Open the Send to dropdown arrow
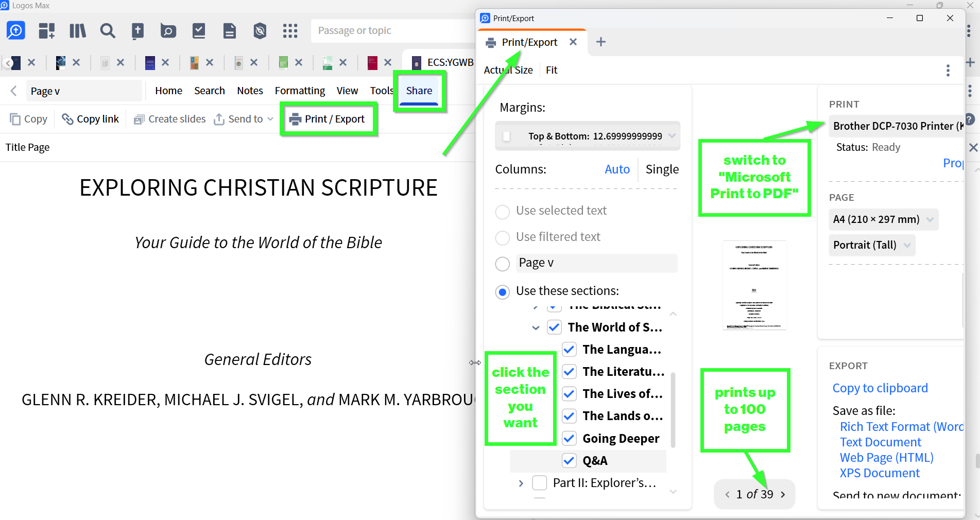 tap(270, 119)
